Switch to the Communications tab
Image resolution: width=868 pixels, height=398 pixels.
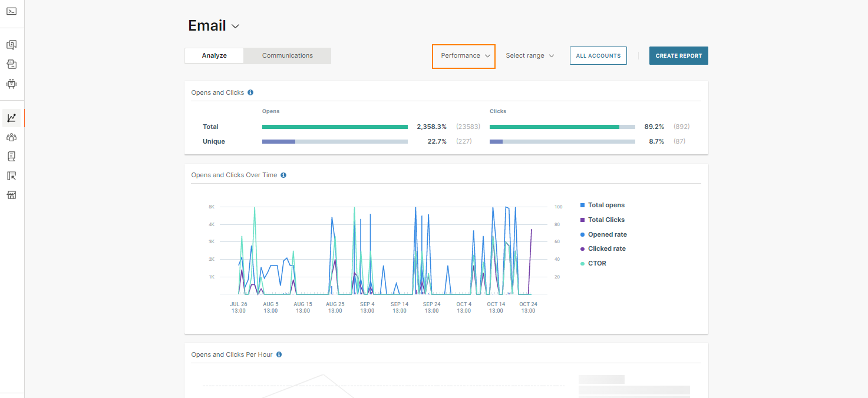tap(288, 56)
